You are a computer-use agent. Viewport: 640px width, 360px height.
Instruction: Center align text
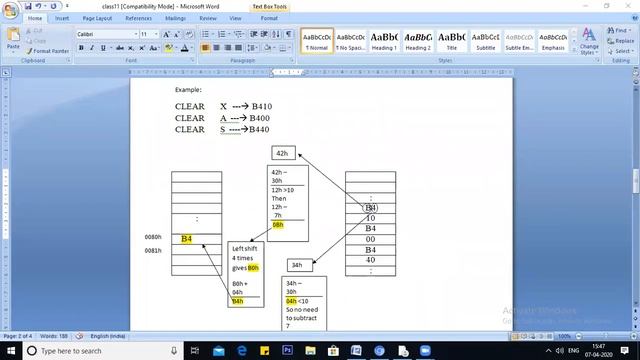pyautogui.click(x=216, y=48)
